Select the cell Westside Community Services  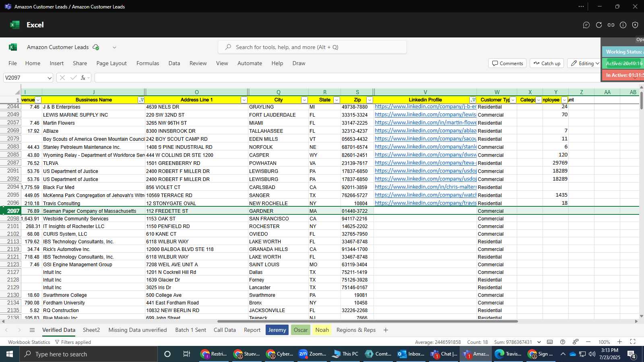tap(93, 219)
